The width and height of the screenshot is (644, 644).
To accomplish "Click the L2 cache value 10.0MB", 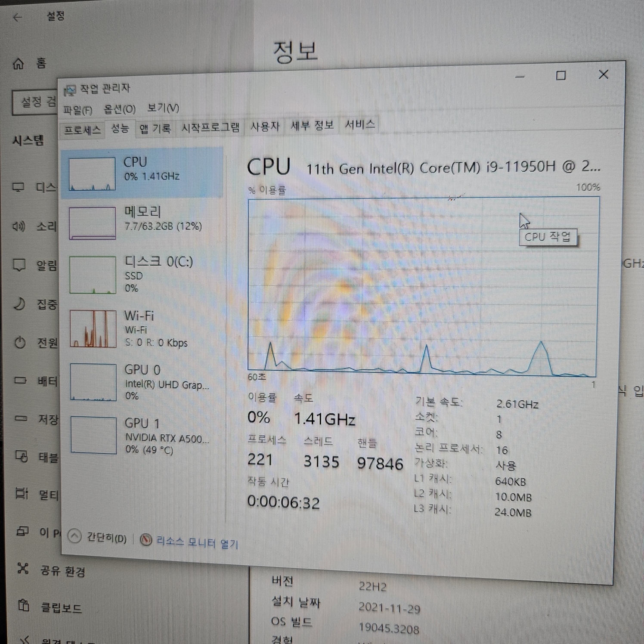I will [513, 497].
